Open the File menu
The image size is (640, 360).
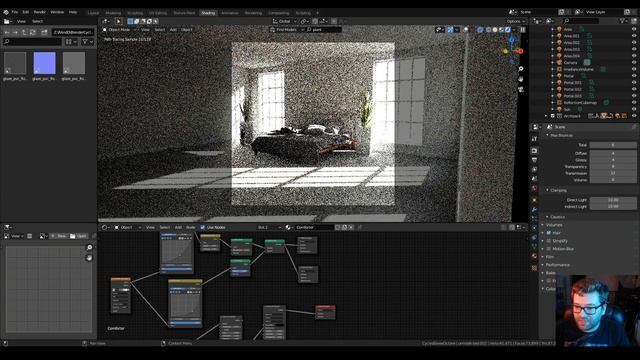pos(15,12)
